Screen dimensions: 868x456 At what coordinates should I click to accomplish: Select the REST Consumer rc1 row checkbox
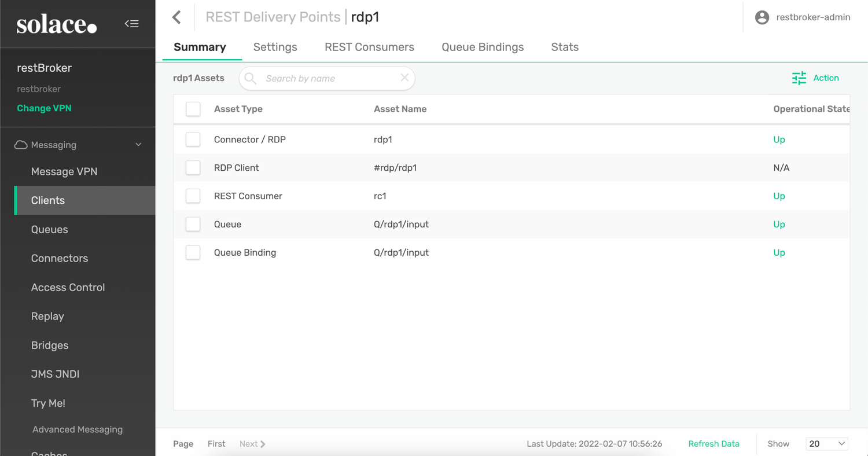(x=193, y=196)
